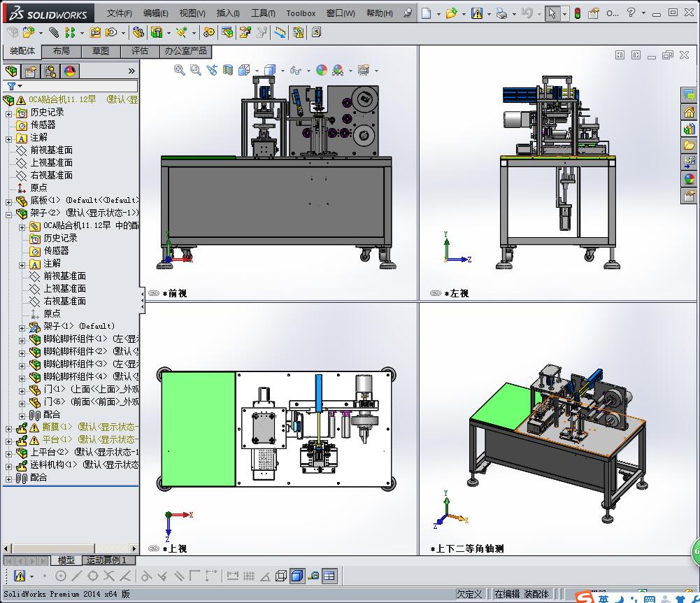
Task: Click the Display Style box icon
Action: [270, 70]
